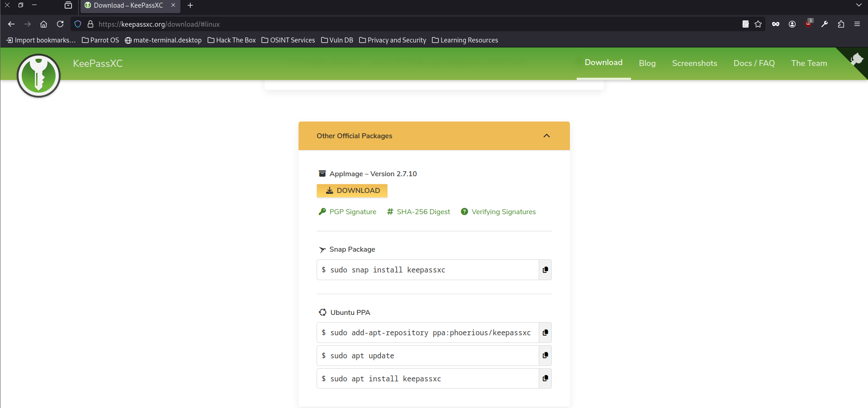Copy the snap install command
Viewport: 868px width, 408px height.
(545, 270)
